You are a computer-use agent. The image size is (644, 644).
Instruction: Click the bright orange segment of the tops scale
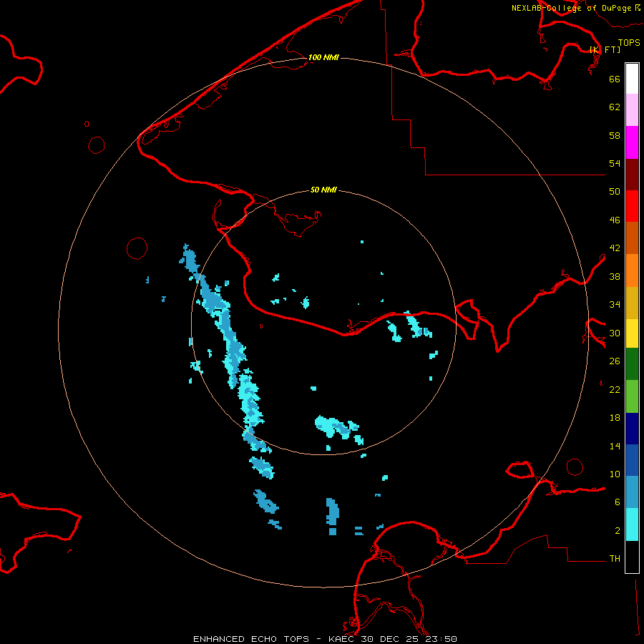[x=632, y=270]
